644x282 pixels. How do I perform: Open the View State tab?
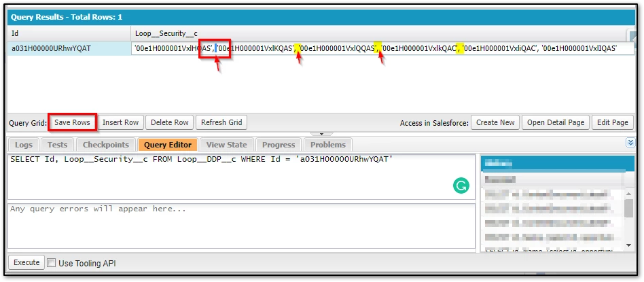coord(227,145)
